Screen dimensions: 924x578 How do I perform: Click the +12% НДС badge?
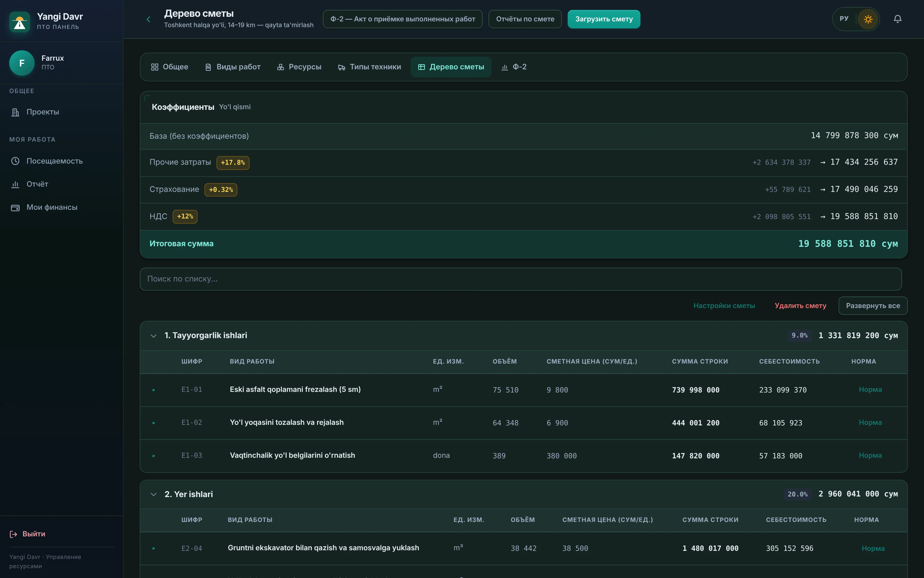click(x=185, y=217)
